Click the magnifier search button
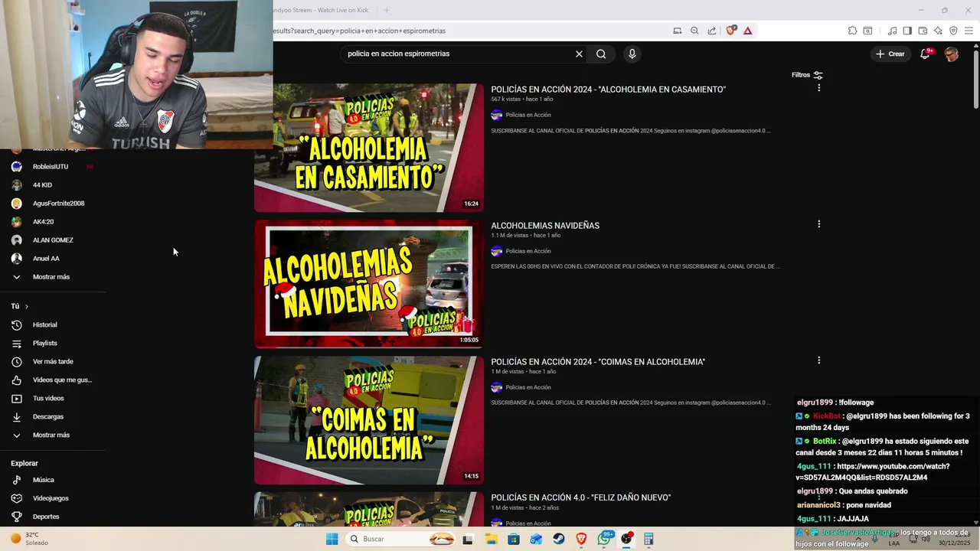 601,54
